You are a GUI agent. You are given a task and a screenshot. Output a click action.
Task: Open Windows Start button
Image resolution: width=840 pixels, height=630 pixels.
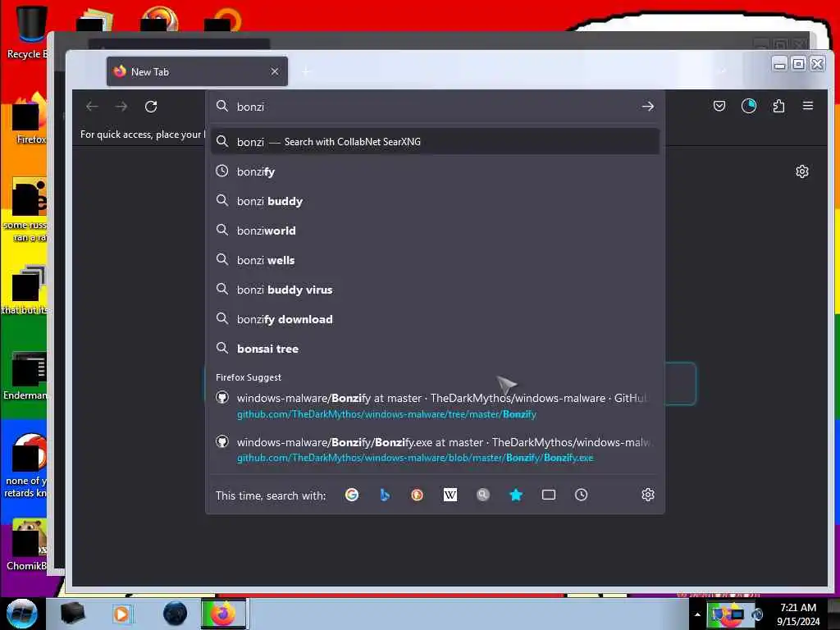(22, 614)
